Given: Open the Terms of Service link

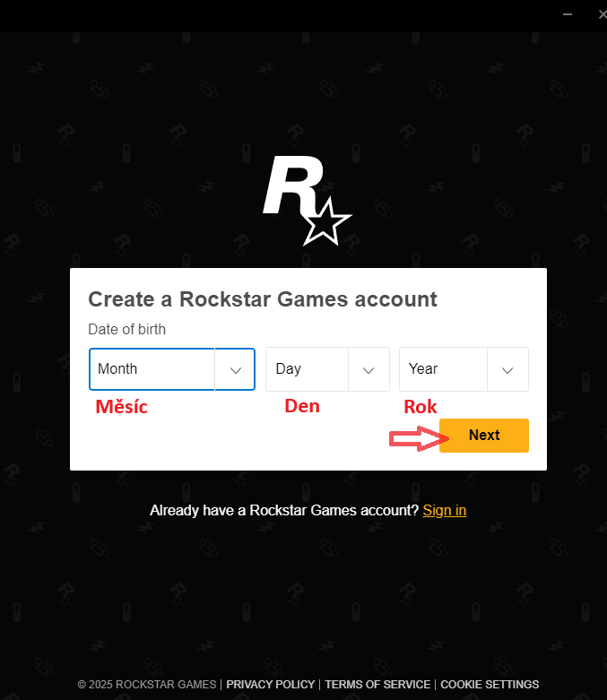Looking at the screenshot, I should pyautogui.click(x=377, y=685).
